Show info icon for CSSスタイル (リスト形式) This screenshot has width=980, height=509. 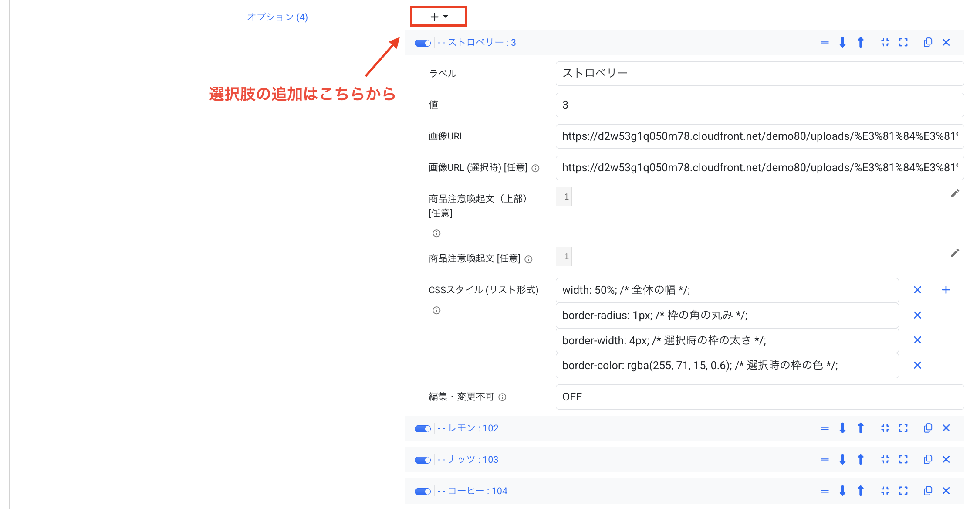point(436,310)
